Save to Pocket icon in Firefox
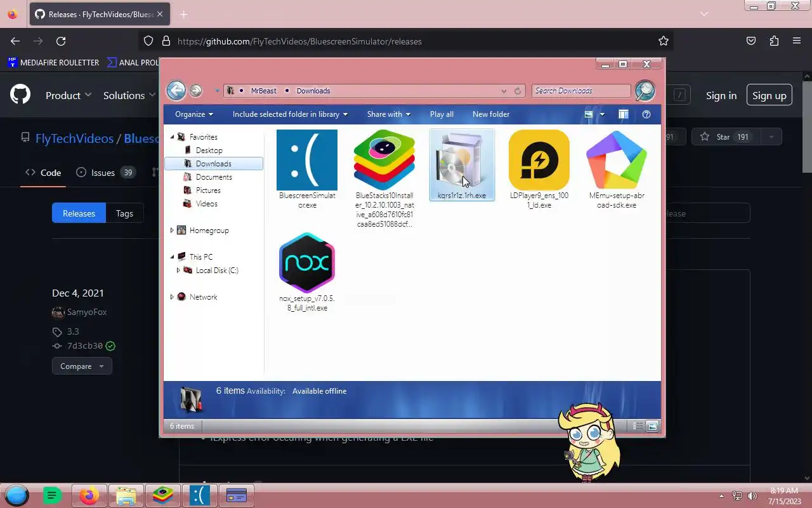 (x=751, y=41)
